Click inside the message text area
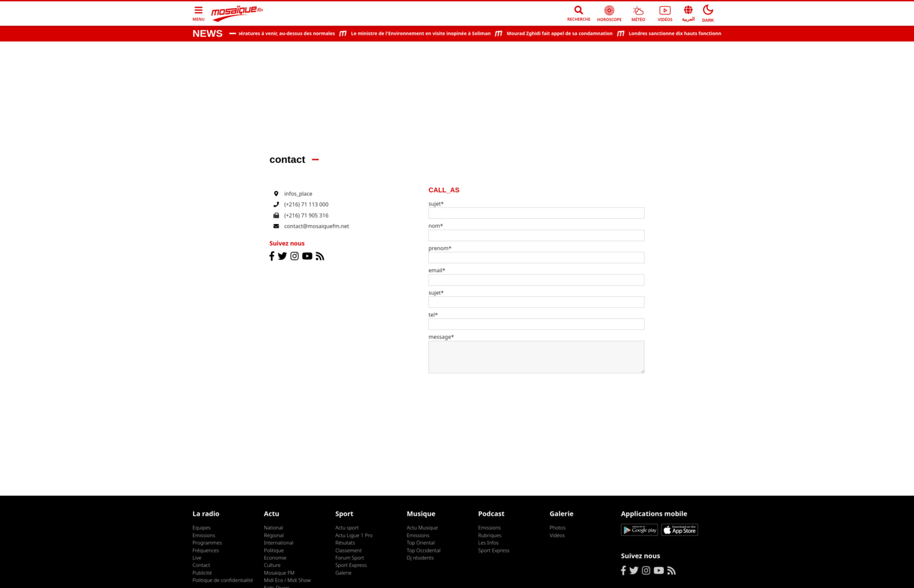This screenshot has height=588, width=914. (x=536, y=357)
